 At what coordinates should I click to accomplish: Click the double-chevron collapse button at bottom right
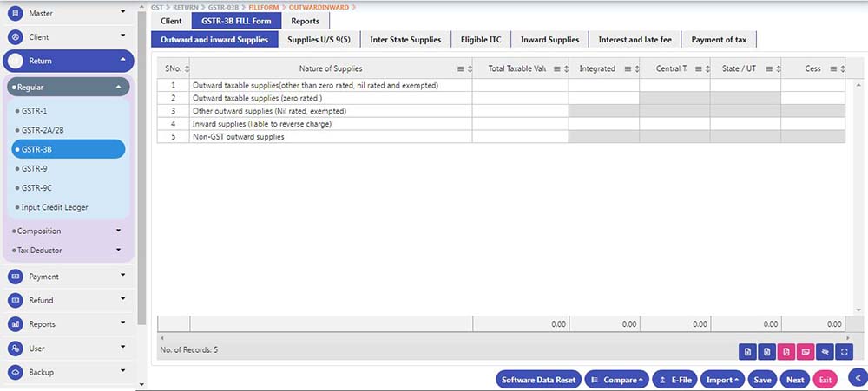(x=855, y=377)
